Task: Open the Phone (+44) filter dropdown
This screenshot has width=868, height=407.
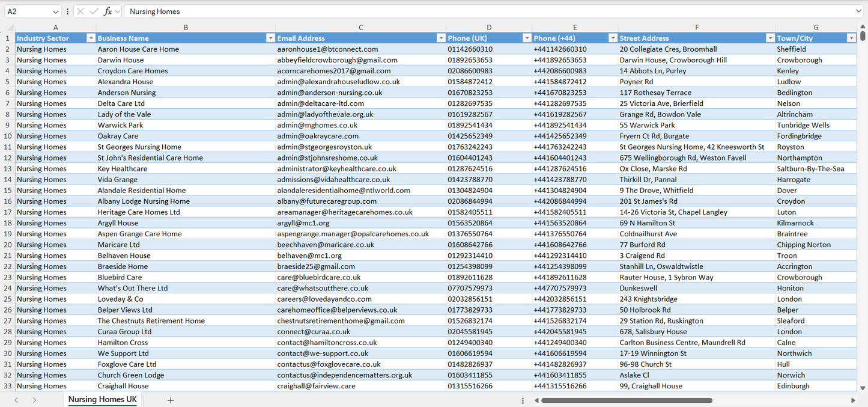Action: [613, 38]
